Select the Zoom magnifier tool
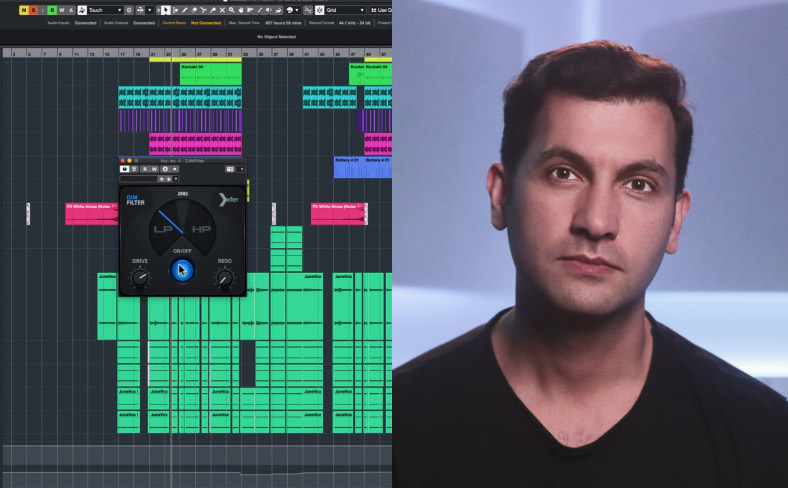Screen dimensions: 788x488 [232, 10]
